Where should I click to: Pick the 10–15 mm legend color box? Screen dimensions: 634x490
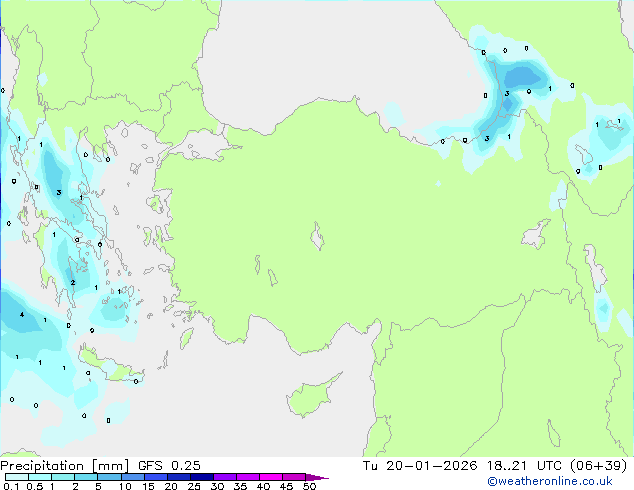(x=132, y=477)
